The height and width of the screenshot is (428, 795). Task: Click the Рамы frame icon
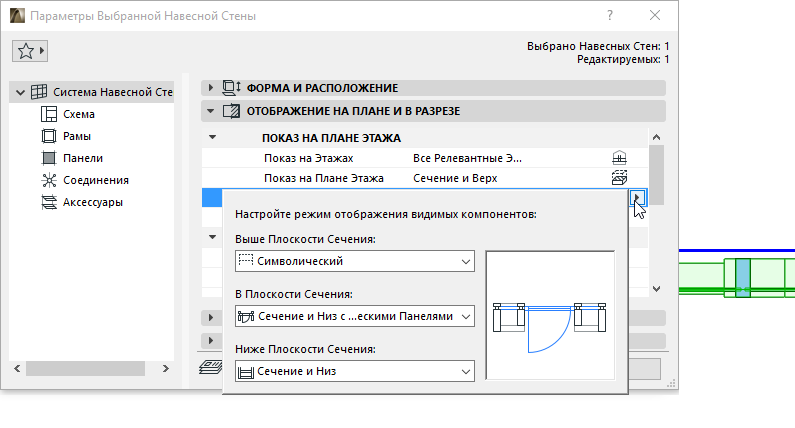pos(48,136)
